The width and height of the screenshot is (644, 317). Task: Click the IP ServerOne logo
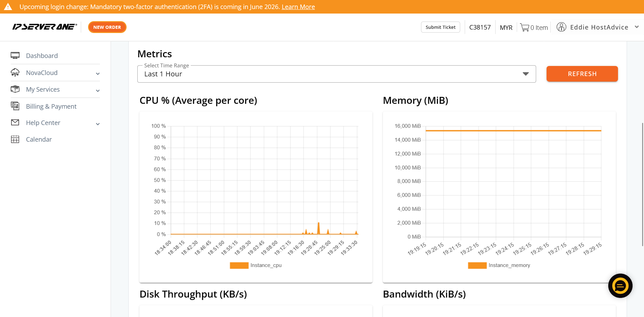(44, 27)
